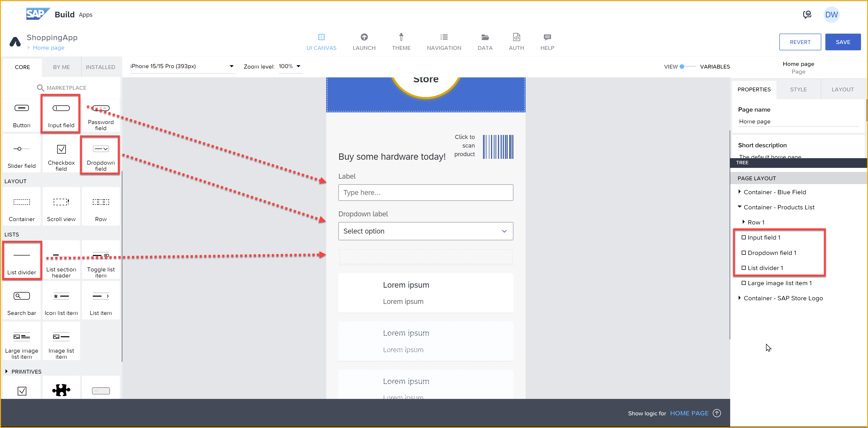
Task: Click the Save button
Action: click(843, 42)
